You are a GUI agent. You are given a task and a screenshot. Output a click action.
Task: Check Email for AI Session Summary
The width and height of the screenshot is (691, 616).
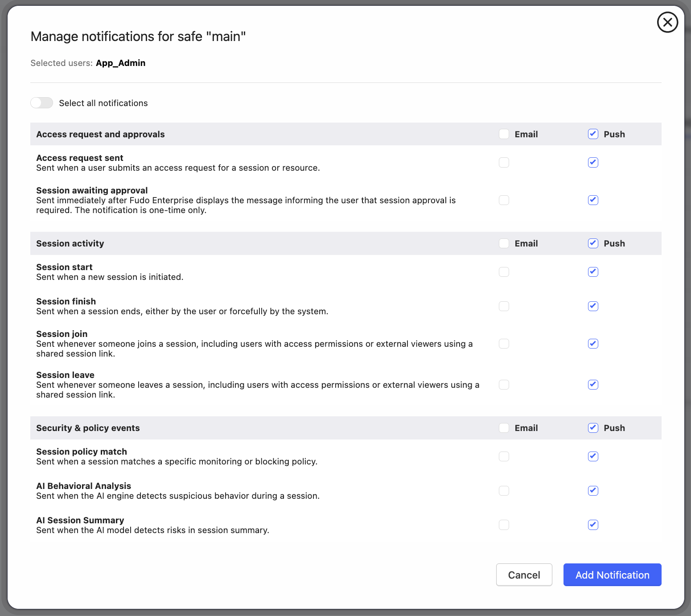[x=504, y=525]
